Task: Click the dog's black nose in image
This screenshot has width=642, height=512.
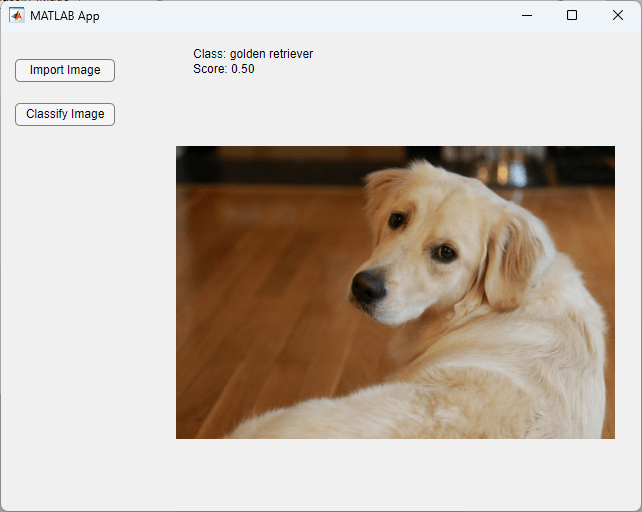Action: [x=367, y=286]
